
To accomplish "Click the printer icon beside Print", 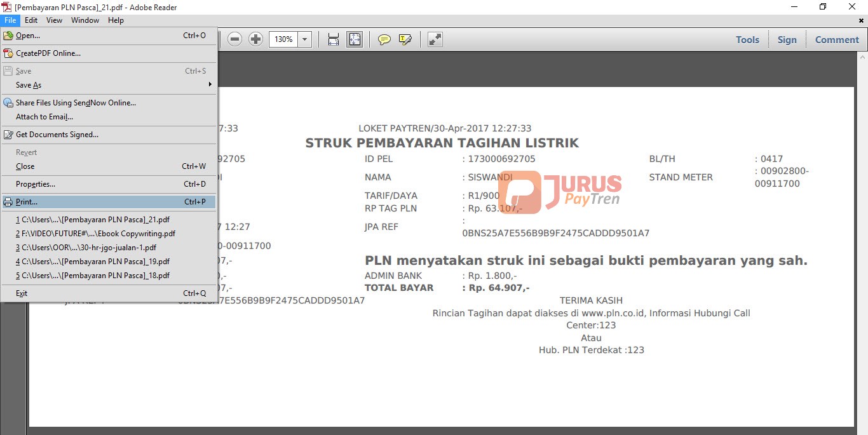I will [8, 202].
